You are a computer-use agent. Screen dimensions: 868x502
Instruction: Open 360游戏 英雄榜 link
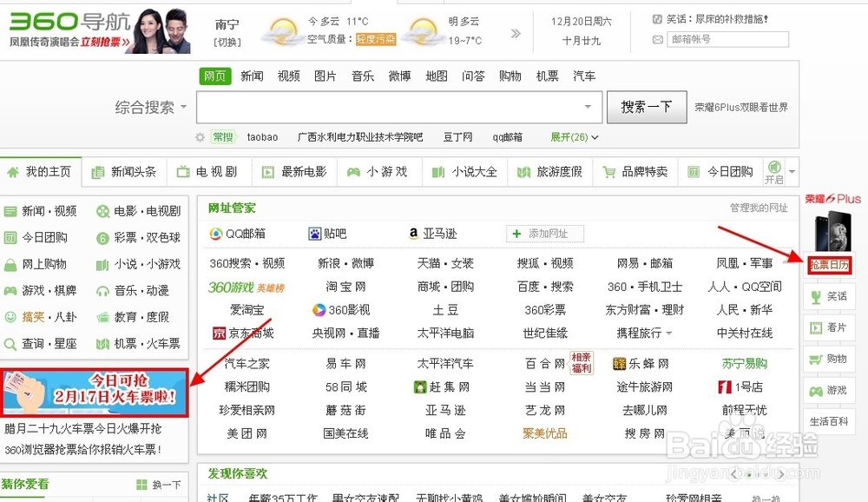tap(247, 287)
